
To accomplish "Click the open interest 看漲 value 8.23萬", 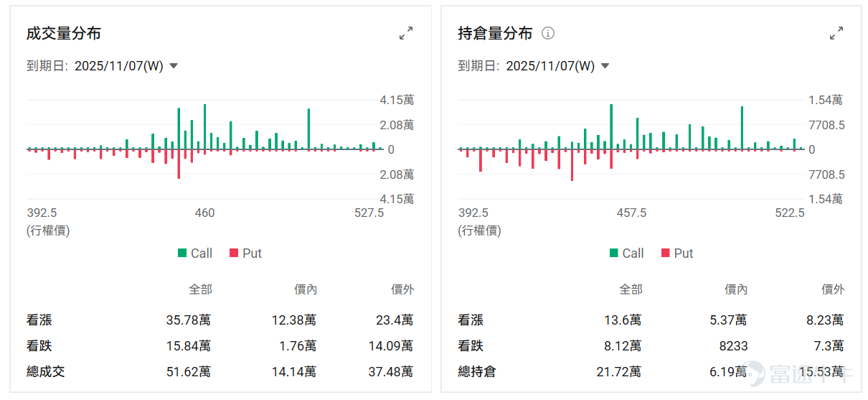I will 825,320.
